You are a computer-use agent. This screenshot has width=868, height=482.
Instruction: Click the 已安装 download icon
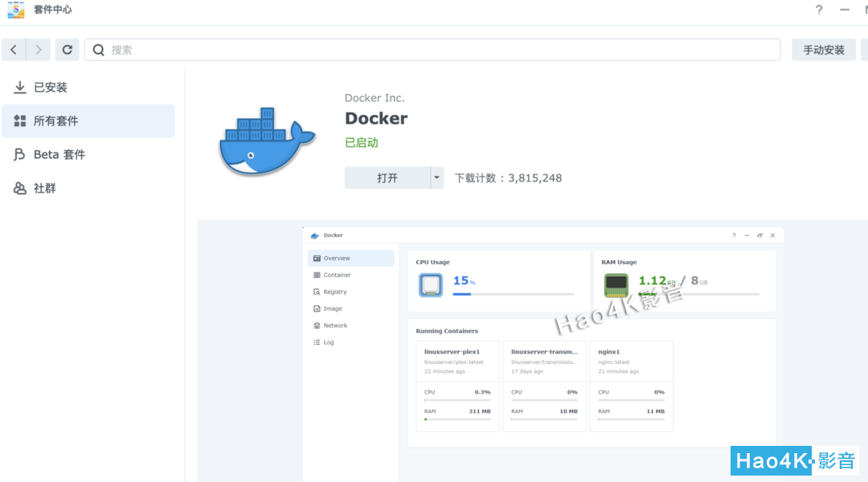(x=20, y=88)
